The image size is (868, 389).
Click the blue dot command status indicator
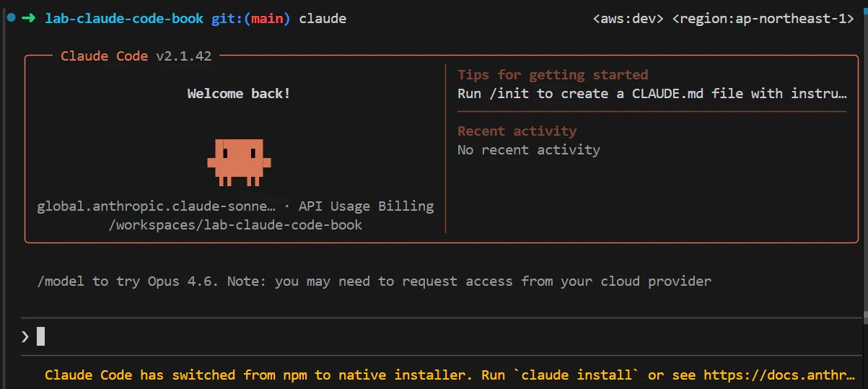(11, 17)
